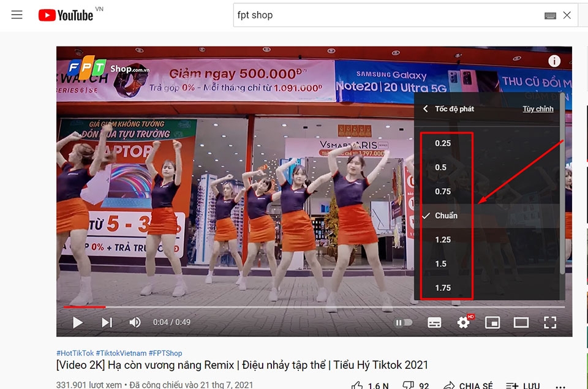Seek on the video progress bar
Viewport: 588px width, 389px height.
314,307
